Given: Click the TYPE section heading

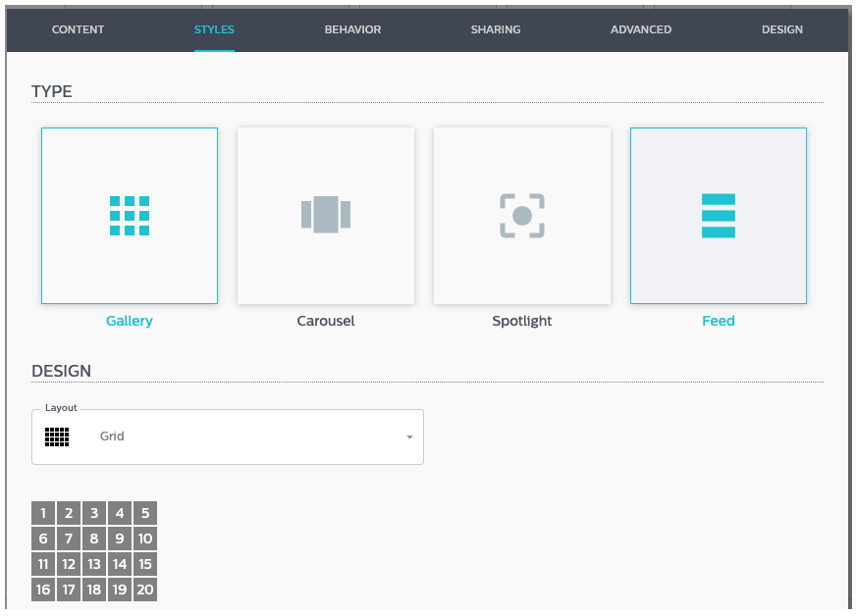Looking at the screenshot, I should point(51,91).
